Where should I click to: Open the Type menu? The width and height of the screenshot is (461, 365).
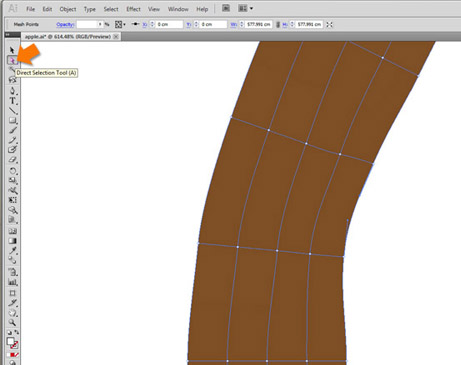[90, 9]
